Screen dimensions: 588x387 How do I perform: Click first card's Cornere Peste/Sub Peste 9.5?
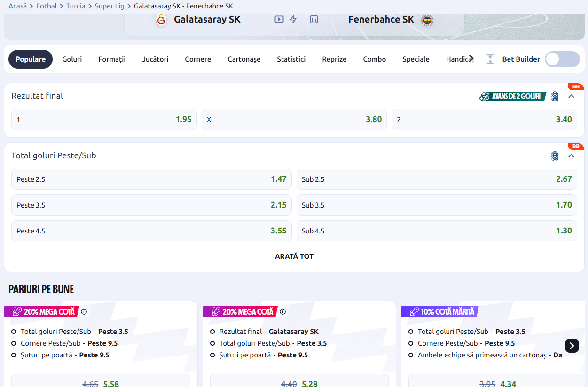coord(69,343)
